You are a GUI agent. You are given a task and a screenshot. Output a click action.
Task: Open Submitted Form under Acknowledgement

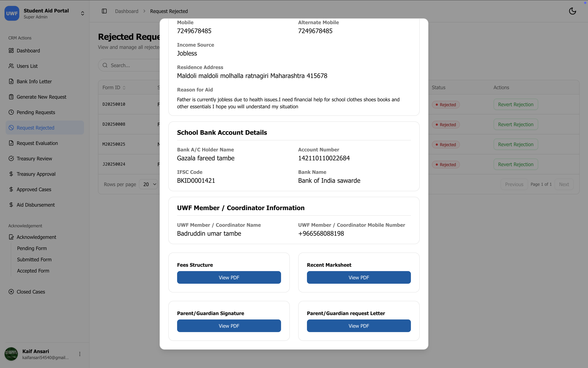(34, 260)
